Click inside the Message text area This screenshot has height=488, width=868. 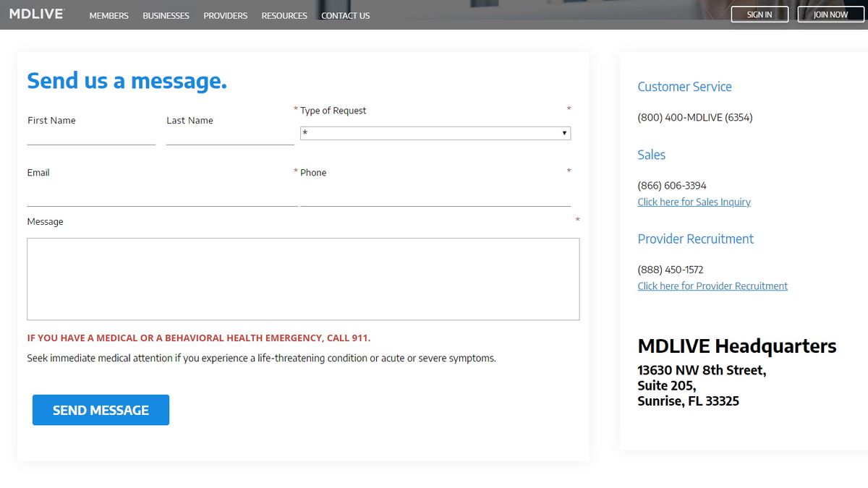click(303, 279)
